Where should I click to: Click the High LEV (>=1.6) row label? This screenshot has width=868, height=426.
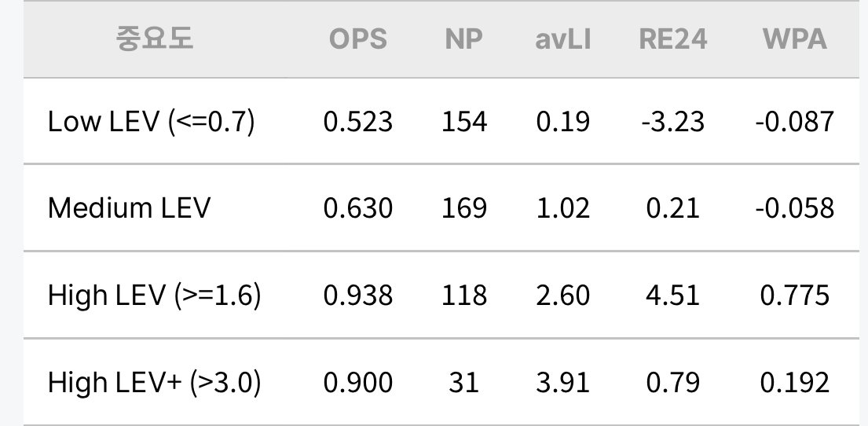point(155,296)
